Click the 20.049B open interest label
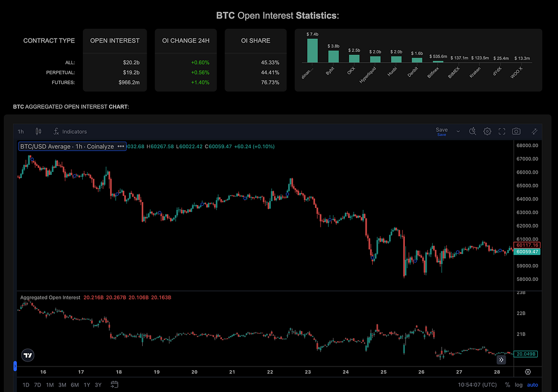 pyautogui.click(x=526, y=354)
